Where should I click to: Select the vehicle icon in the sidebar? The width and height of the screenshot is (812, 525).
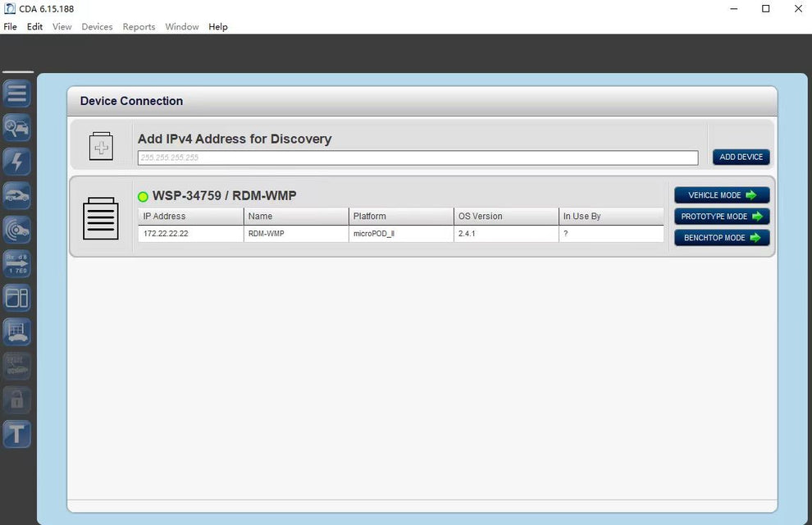[16, 195]
